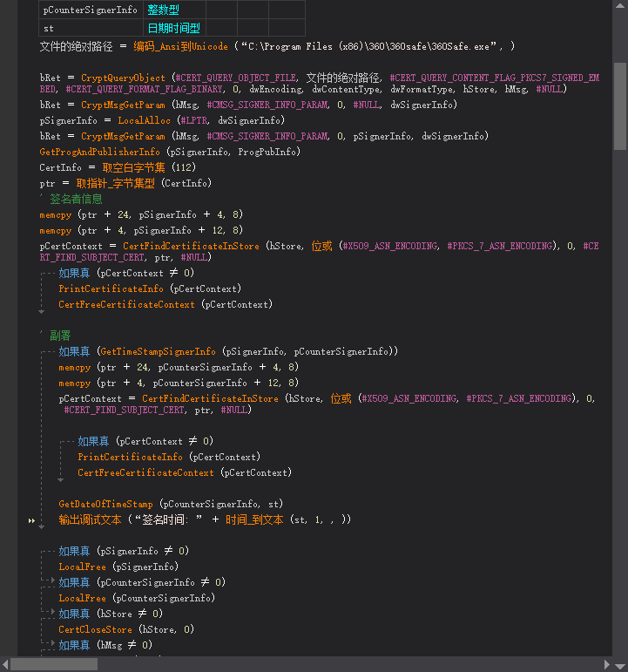Collapse the 如果真 (hStore ≠ 0) block arrow
Image resolution: width=628 pixels, height=672 pixels.
(x=53, y=612)
